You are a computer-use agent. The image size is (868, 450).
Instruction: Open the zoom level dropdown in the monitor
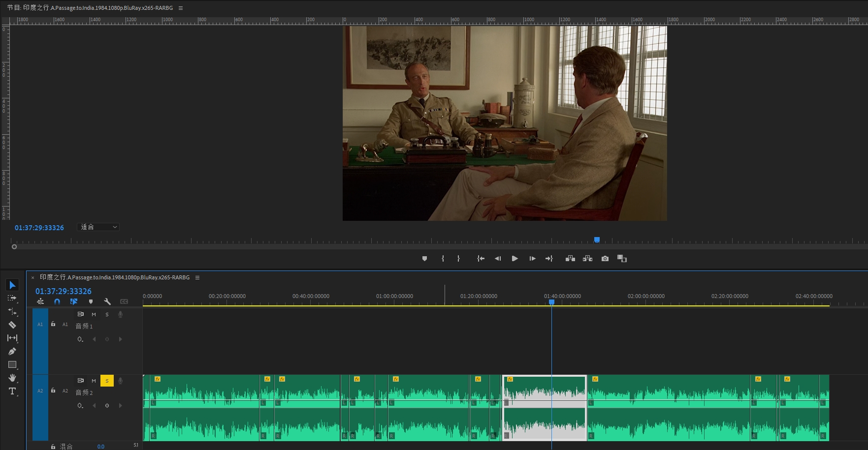tap(98, 227)
